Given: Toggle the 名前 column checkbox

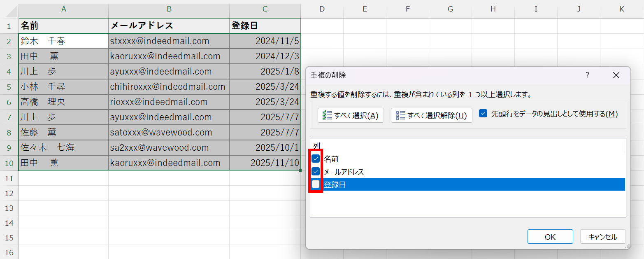Looking at the screenshot, I should 316,159.
